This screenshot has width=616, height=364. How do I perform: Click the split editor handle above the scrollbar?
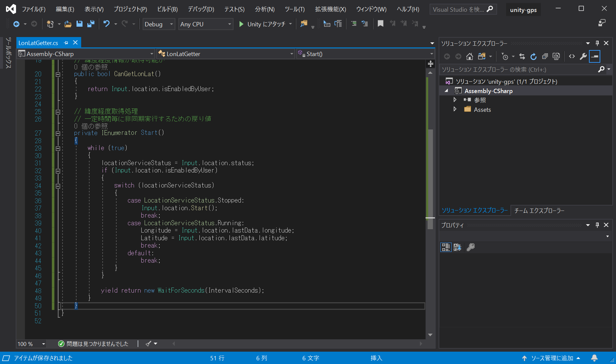click(430, 64)
